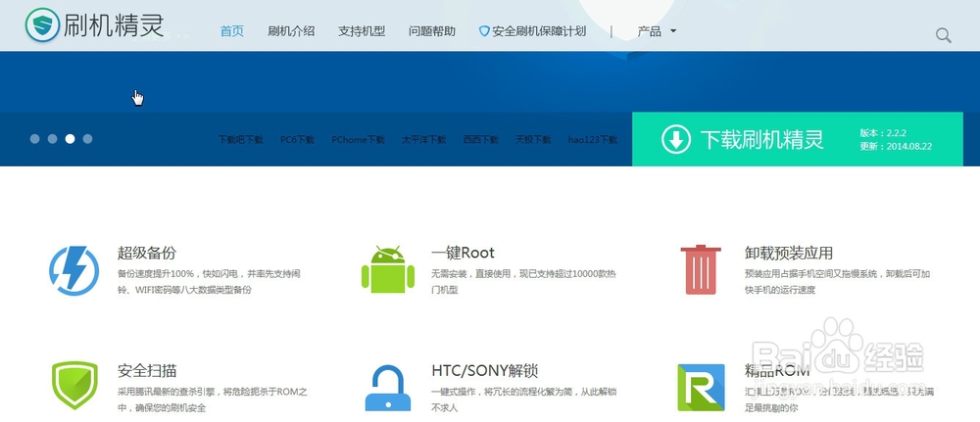Click the PC6下载 link
Screen dimensions: 980x422
[298, 140]
